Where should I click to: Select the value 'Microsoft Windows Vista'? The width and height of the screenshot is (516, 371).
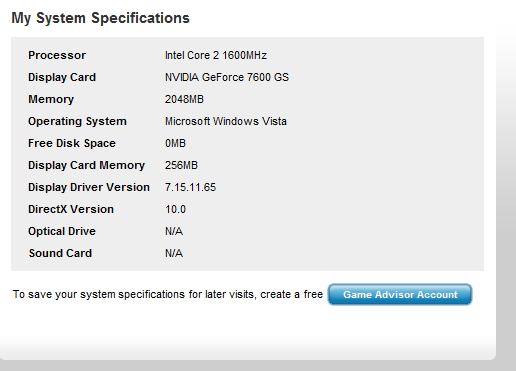click(x=226, y=121)
